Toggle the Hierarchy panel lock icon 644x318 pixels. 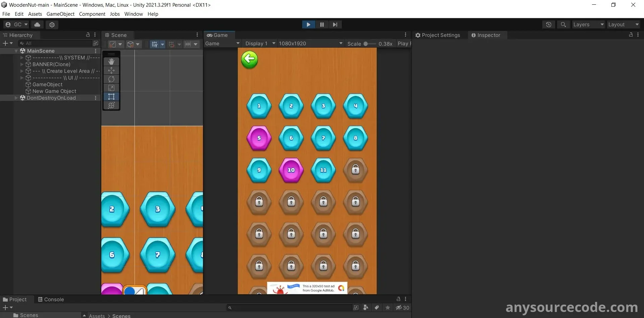[x=88, y=35]
